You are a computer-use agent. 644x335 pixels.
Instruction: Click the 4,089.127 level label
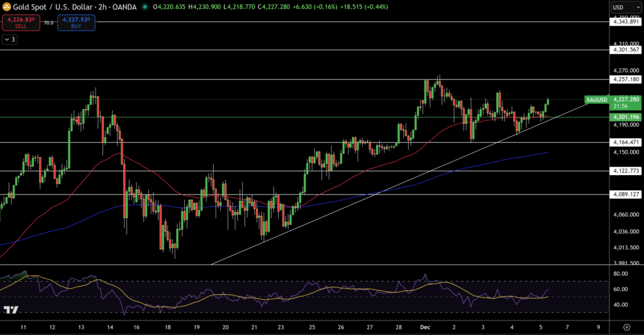[x=626, y=195]
